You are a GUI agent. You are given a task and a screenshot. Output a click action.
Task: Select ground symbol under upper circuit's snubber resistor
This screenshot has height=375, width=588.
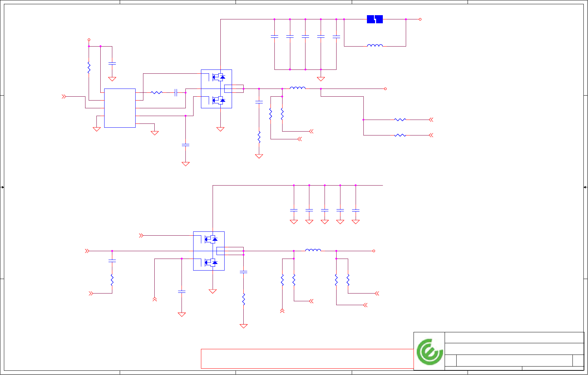coord(259,156)
